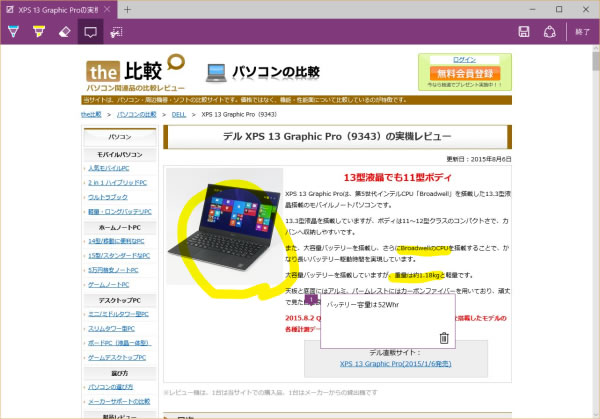Click breadcrumb text 'XPS 13 Graphic Pro (9343)'
The image size is (600, 419).
click(x=239, y=114)
